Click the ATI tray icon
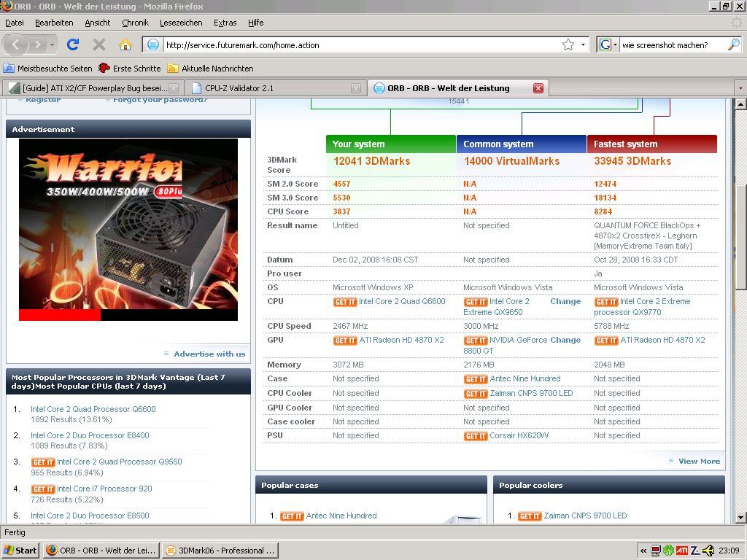This screenshot has height=560, width=747. tap(682, 551)
